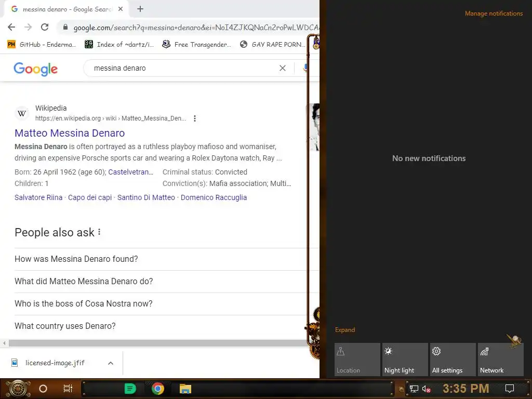This screenshot has height=399, width=532.
Task: Open downloaded licensed-image.jfif file
Action: [x=54, y=363]
